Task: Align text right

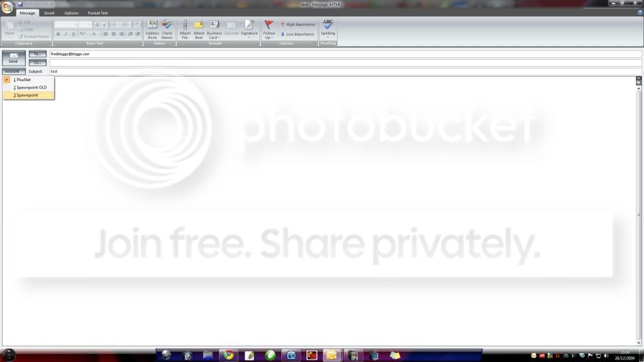Action: [121, 34]
